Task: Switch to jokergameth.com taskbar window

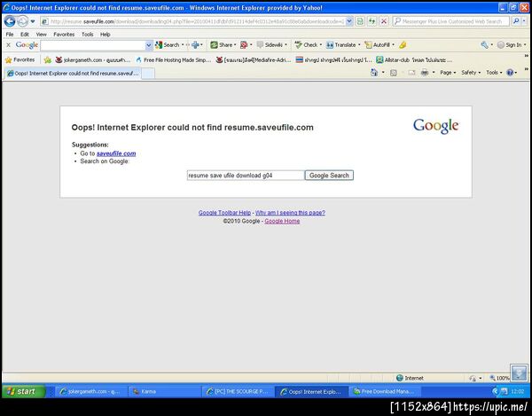Action: click(x=90, y=391)
